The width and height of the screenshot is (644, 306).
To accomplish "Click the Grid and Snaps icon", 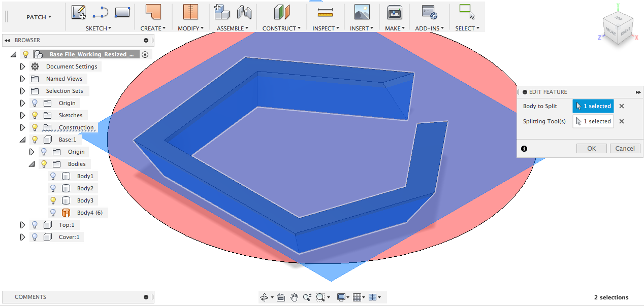I will click(357, 297).
